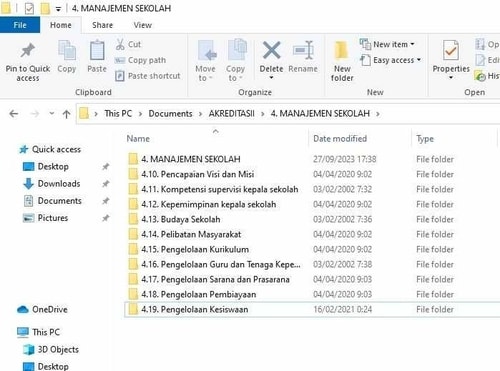
Task: Open 3D Objects under This PC
Action: 51,350
